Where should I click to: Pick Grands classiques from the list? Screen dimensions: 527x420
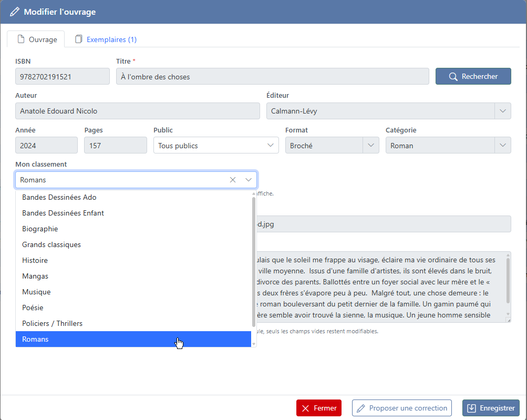coord(133,245)
